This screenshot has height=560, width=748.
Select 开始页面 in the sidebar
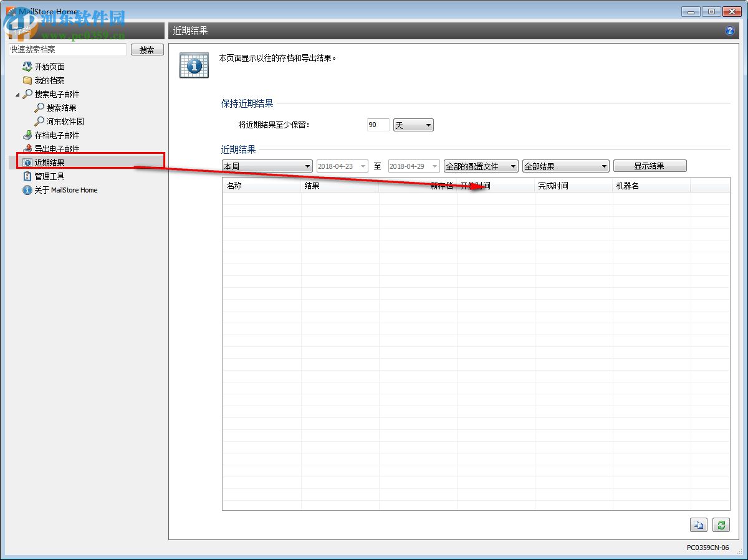(50, 67)
